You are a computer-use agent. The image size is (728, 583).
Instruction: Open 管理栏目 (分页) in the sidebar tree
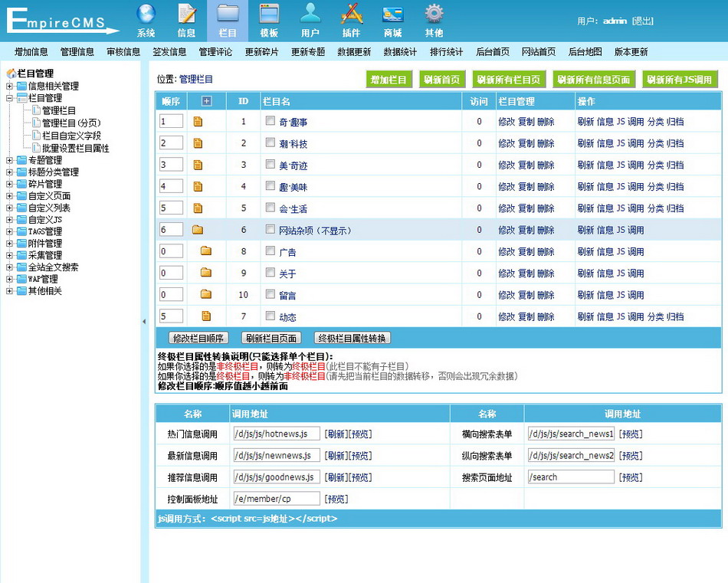coord(71,123)
